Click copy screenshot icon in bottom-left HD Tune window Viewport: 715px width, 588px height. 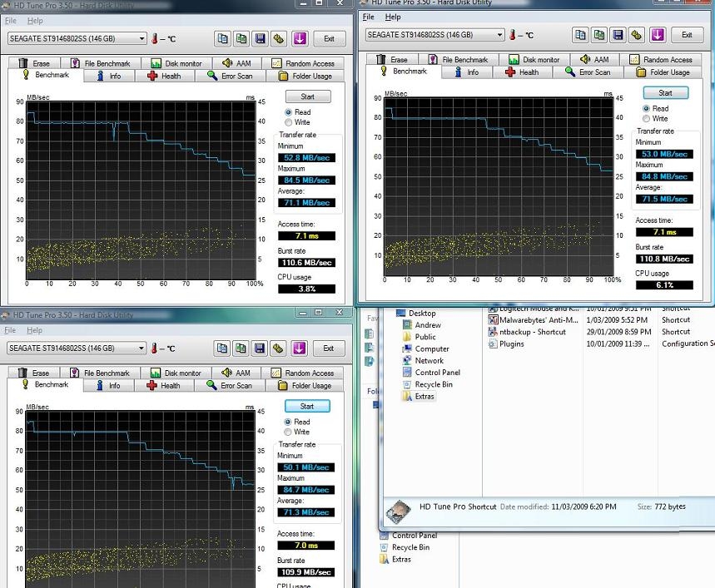click(x=241, y=348)
